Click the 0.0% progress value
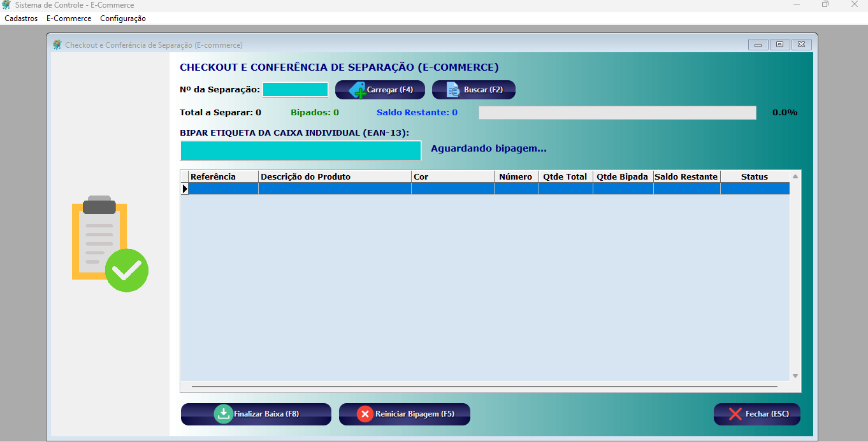The width and height of the screenshot is (868, 442). click(x=785, y=113)
